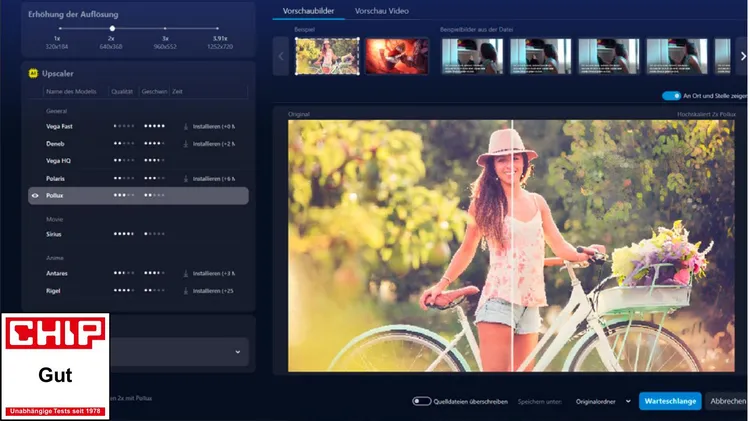Screen dimensions: 750x421
Task: Click download icon for Polaris
Action: click(x=186, y=179)
